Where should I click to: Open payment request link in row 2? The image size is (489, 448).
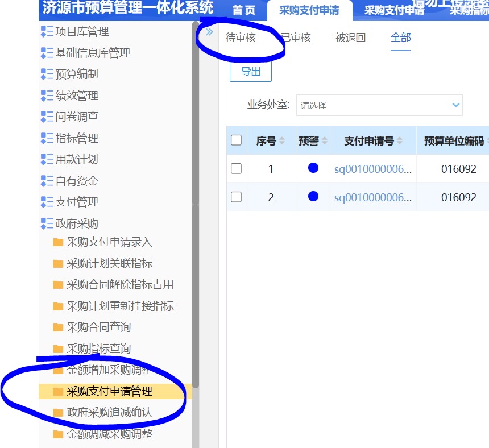pos(373,198)
